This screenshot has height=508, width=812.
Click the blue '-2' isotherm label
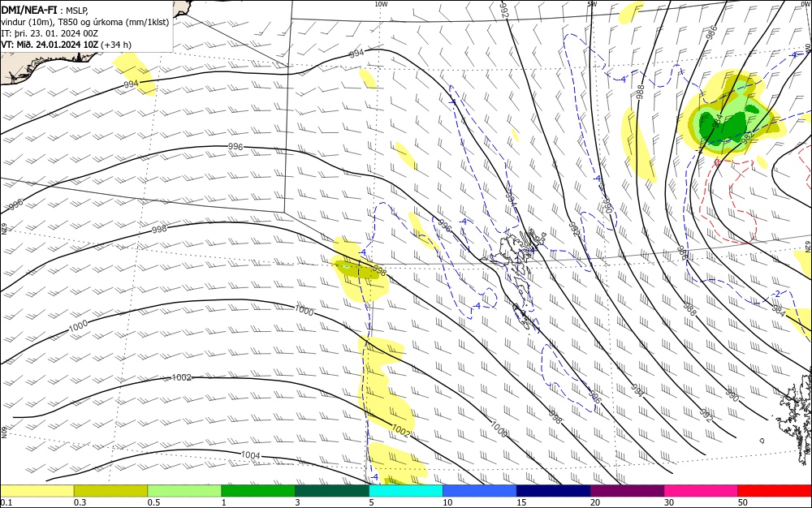coord(775,294)
